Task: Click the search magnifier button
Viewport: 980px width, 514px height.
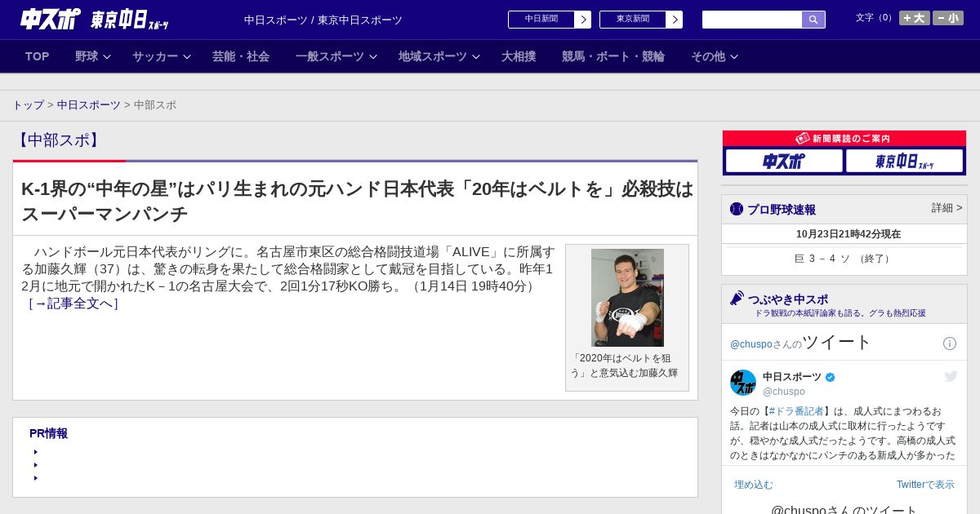Action: tap(813, 20)
